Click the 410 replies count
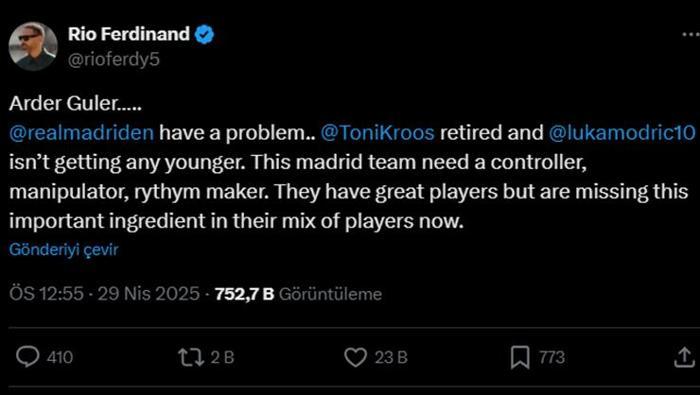The height and width of the screenshot is (395, 700). coord(60,358)
